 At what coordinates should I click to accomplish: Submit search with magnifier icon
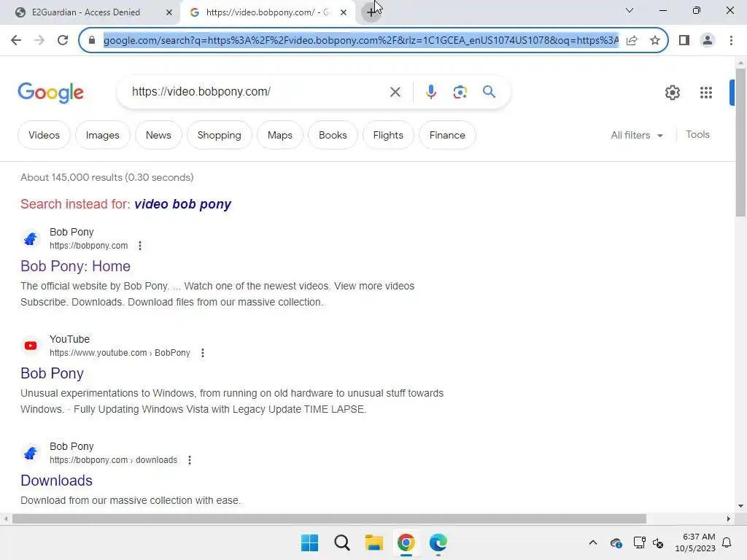click(x=489, y=91)
